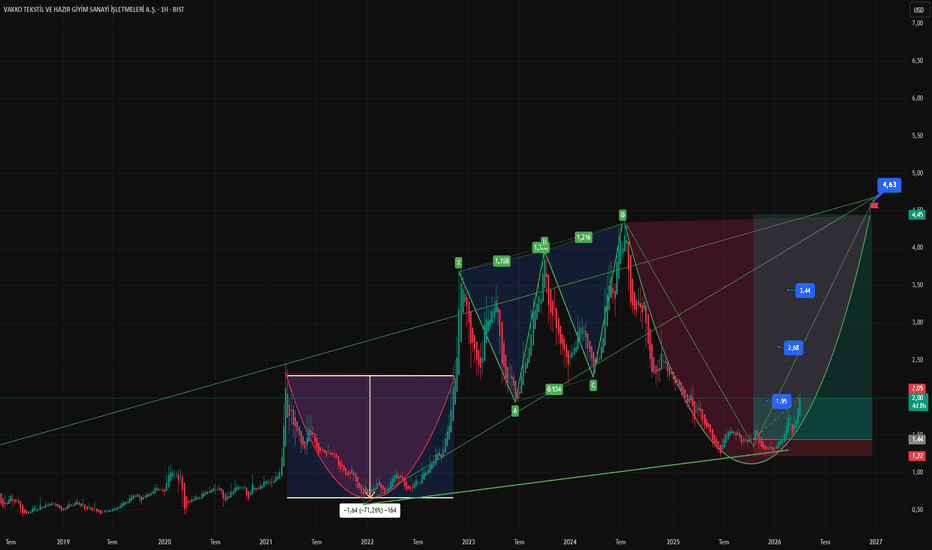
Task: Select the 0,934 ratio label
Action: pyautogui.click(x=554, y=389)
